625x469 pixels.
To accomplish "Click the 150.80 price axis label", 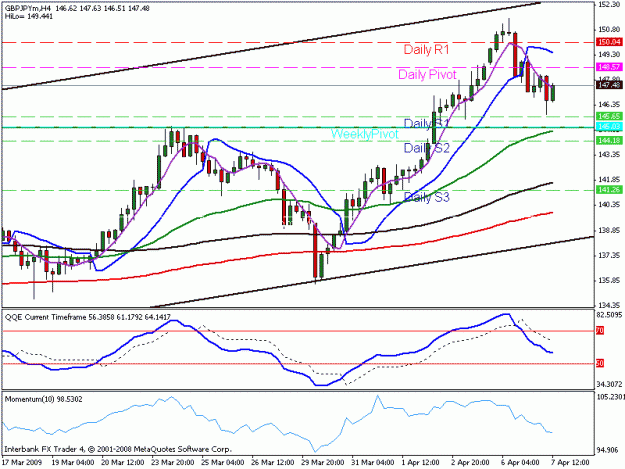I will point(609,29).
